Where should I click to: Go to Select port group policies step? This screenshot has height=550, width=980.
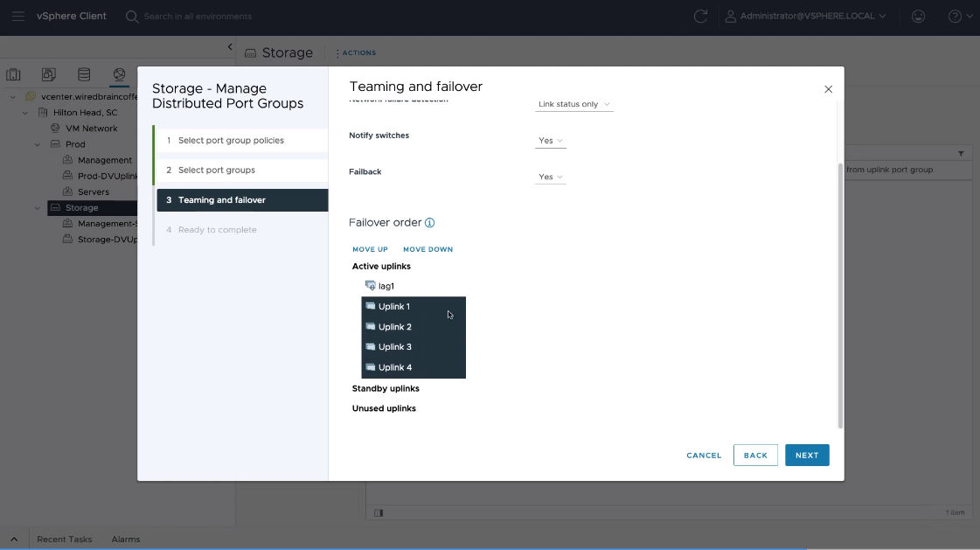pos(231,141)
